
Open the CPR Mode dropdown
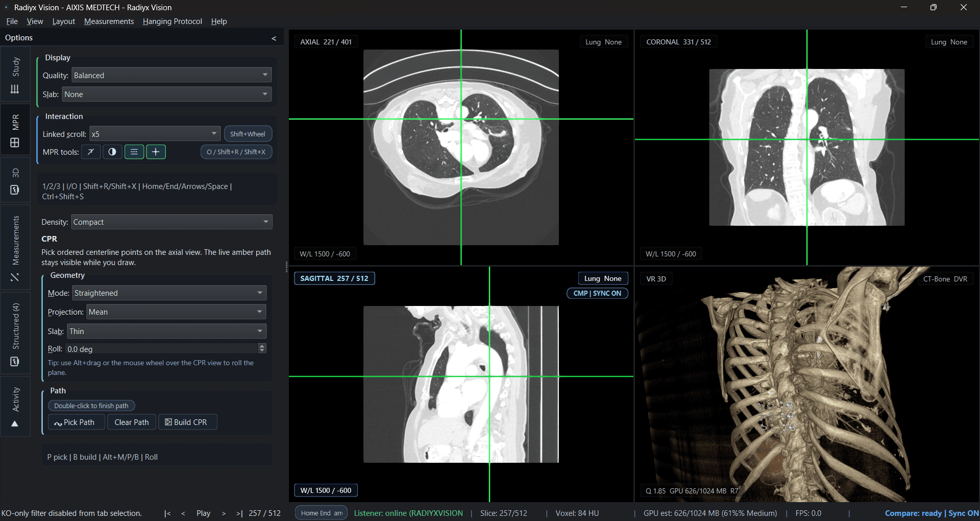[169, 293]
